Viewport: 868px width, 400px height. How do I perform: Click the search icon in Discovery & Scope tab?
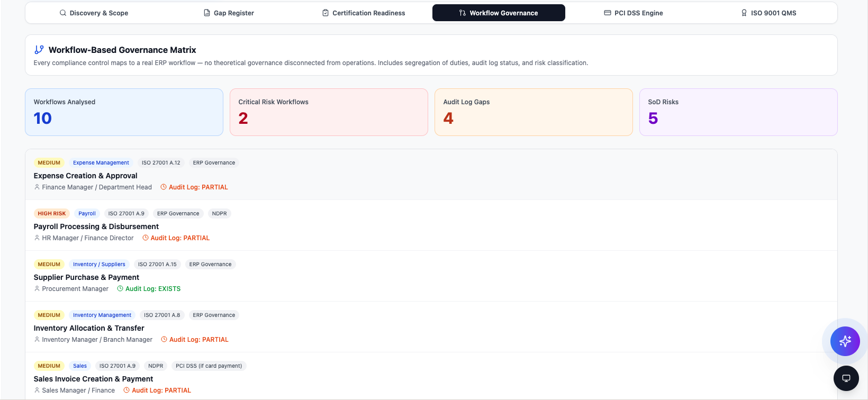[x=63, y=13]
